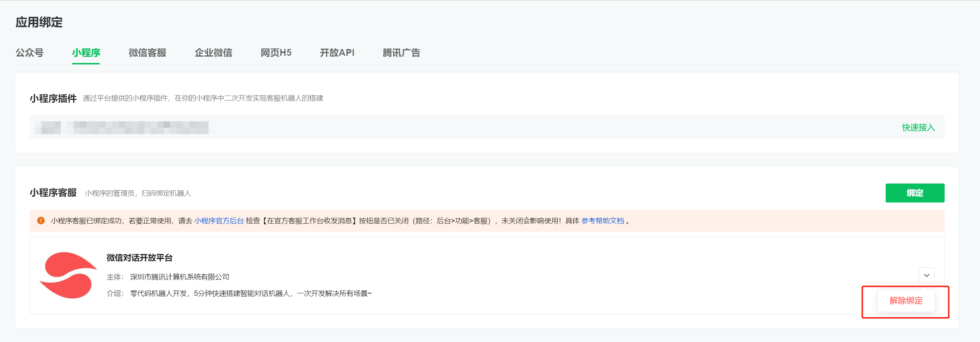Click the company name 深圳市腾讯计算机系统有限公司

coord(180,277)
